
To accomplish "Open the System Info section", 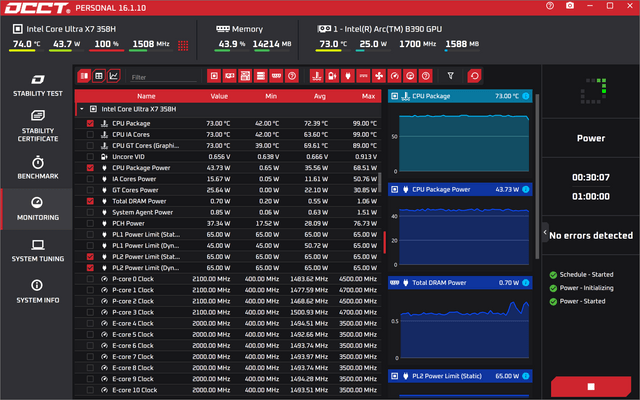I will [38, 291].
